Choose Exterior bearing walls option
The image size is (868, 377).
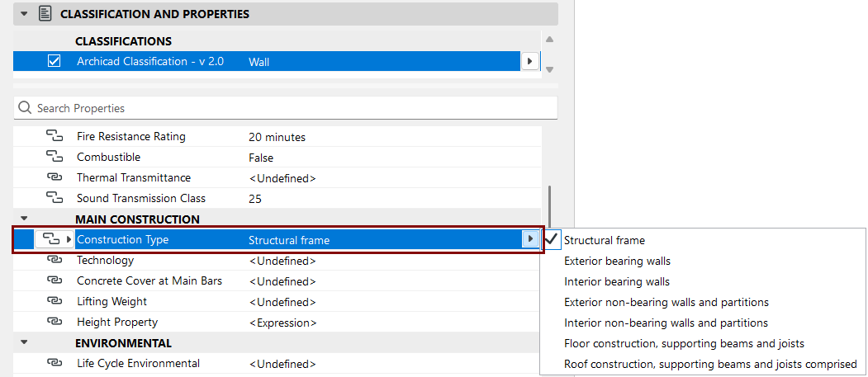(x=617, y=261)
